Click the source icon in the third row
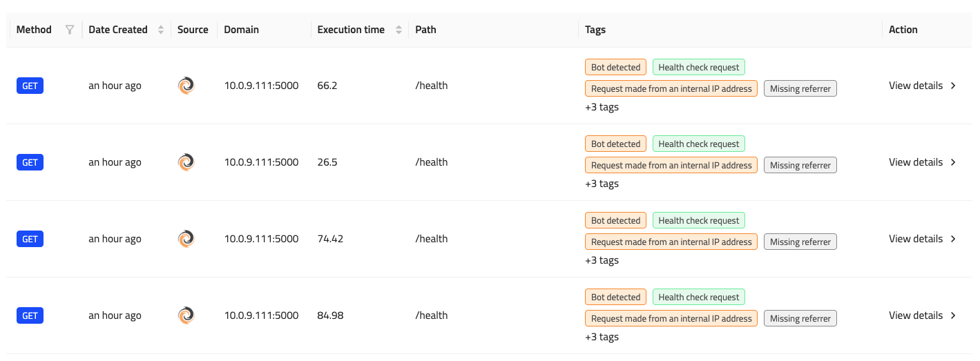Screen dimensions: 980x361 [186, 239]
